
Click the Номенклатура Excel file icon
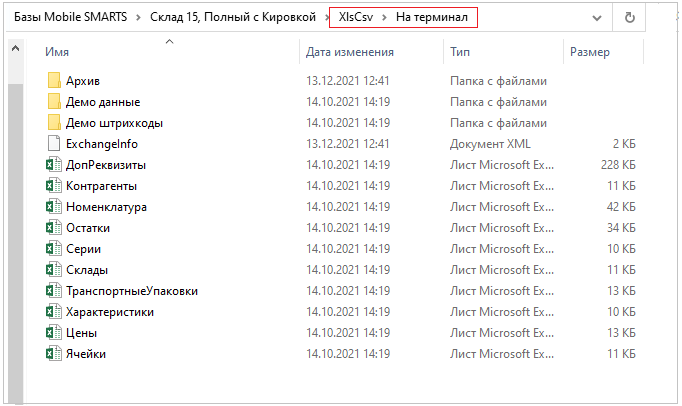point(54,206)
